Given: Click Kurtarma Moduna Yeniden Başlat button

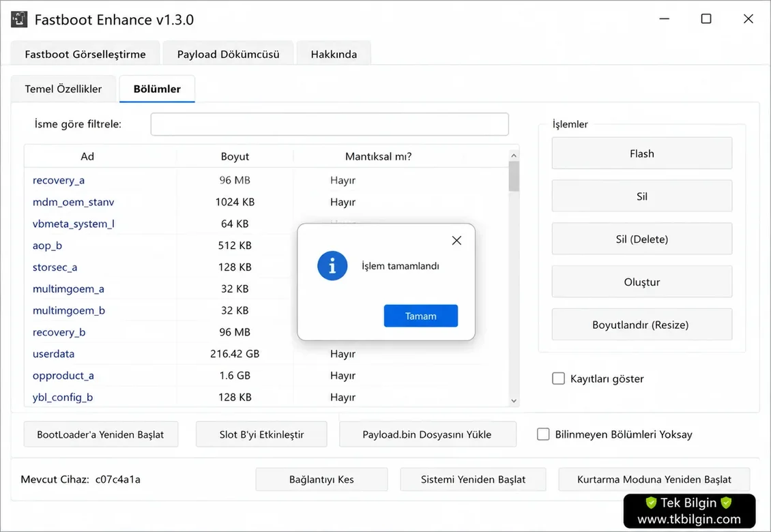Looking at the screenshot, I should tap(654, 479).
